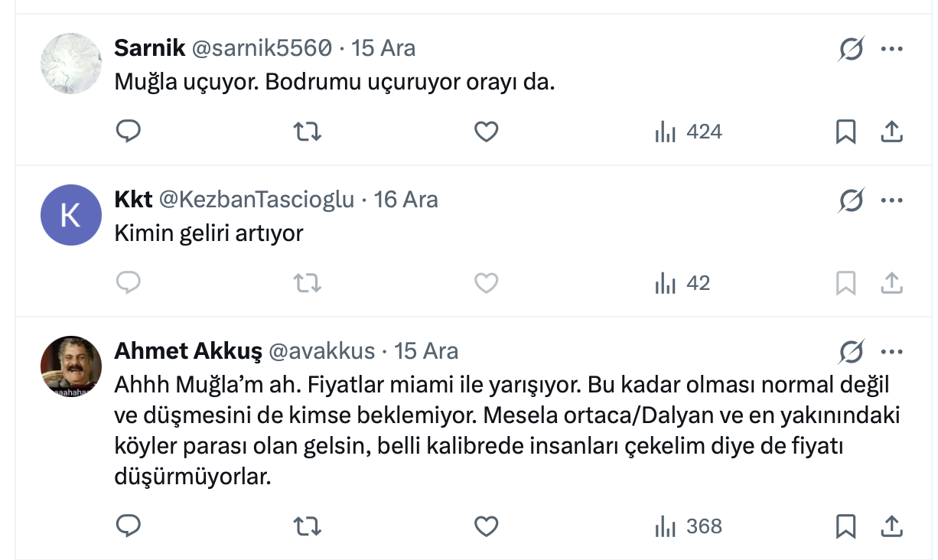Click Sarnik's profile picture
The height and width of the screenshot is (560, 938).
coord(70,63)
